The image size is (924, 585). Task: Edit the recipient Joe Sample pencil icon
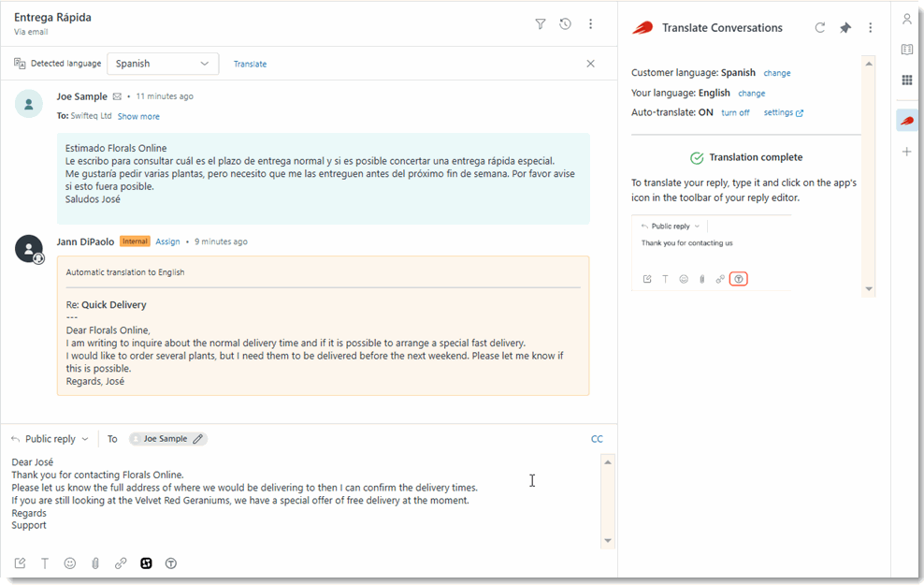pos(198,439)
